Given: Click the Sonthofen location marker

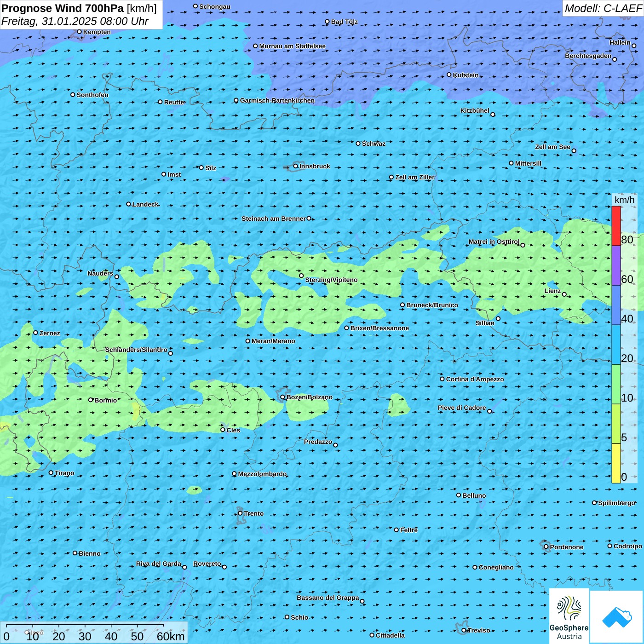Looking at the screenshot, I should coord(73,95).
